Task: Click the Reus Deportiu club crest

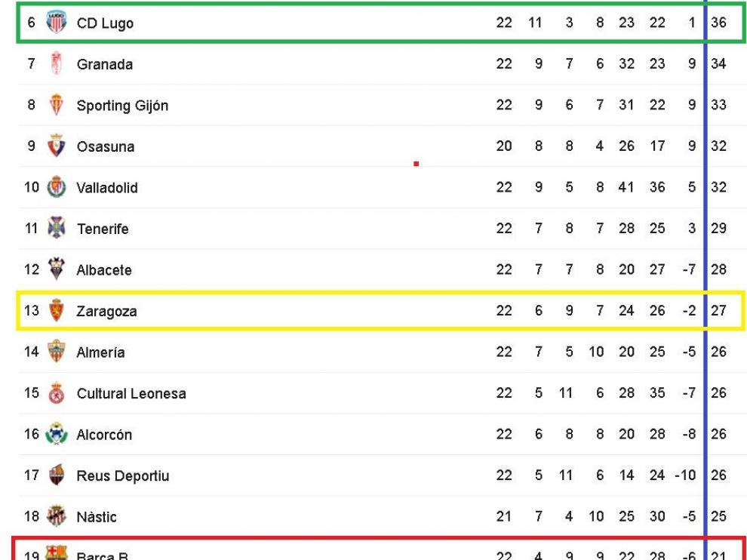Action: [57, 475]
